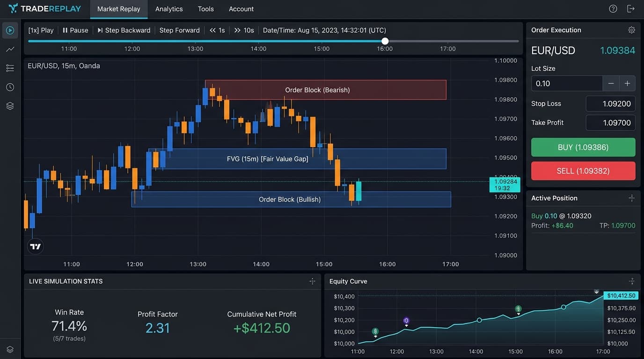
Task: Click the SELL (1.09382) button
Action: click(x=583, y=171)
